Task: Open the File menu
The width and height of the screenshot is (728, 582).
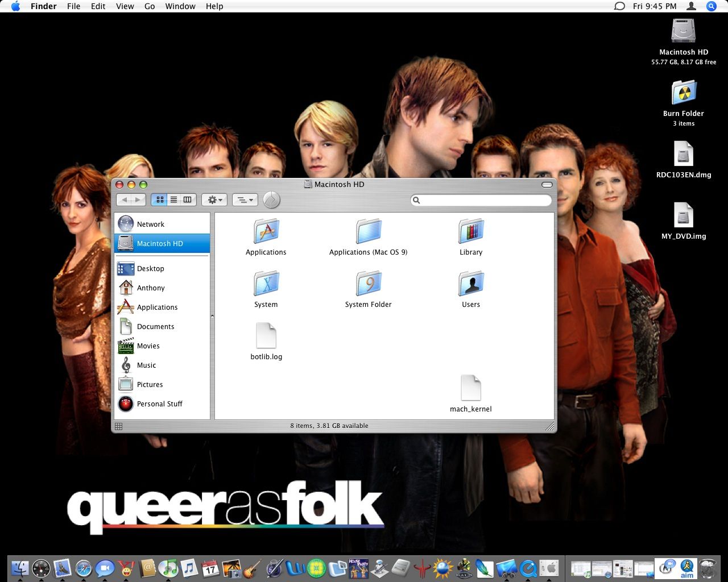Action: pos(73,6)
